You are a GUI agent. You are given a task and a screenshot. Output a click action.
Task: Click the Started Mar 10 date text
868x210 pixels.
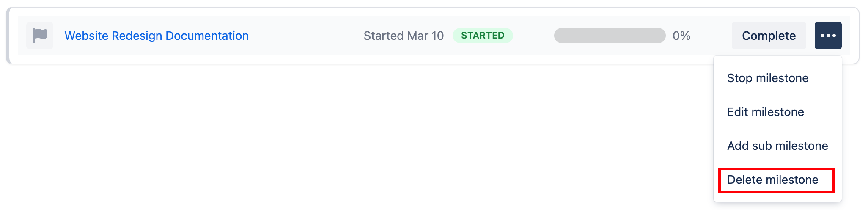404,36
